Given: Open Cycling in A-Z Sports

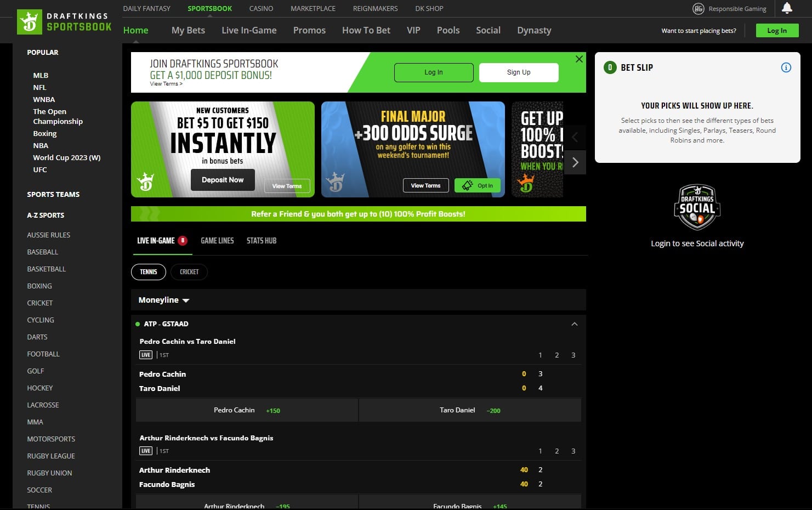Looking at the screenshot, I should pos(41,320).
